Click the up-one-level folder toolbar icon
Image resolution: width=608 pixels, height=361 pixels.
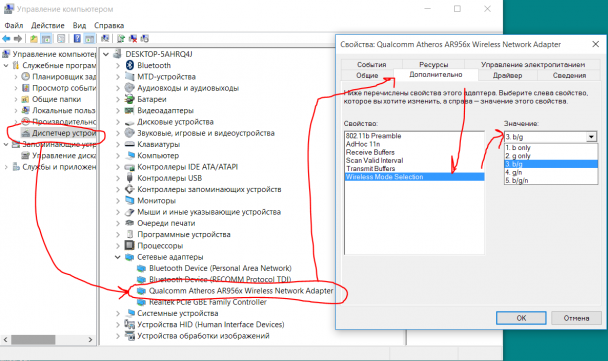pyautogui.click(x=34, y=38)
